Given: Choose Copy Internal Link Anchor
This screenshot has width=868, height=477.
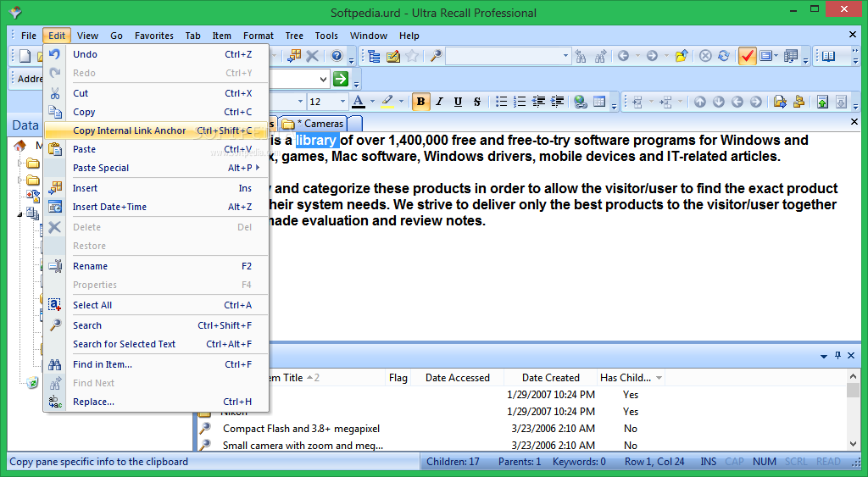Looking at the screenshot, I should tap(156, 130).
